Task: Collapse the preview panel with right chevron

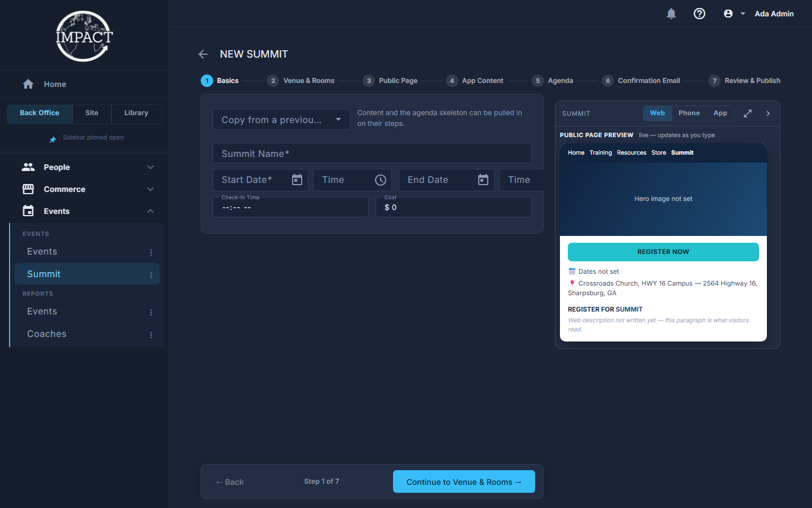Action: (768, 113)
